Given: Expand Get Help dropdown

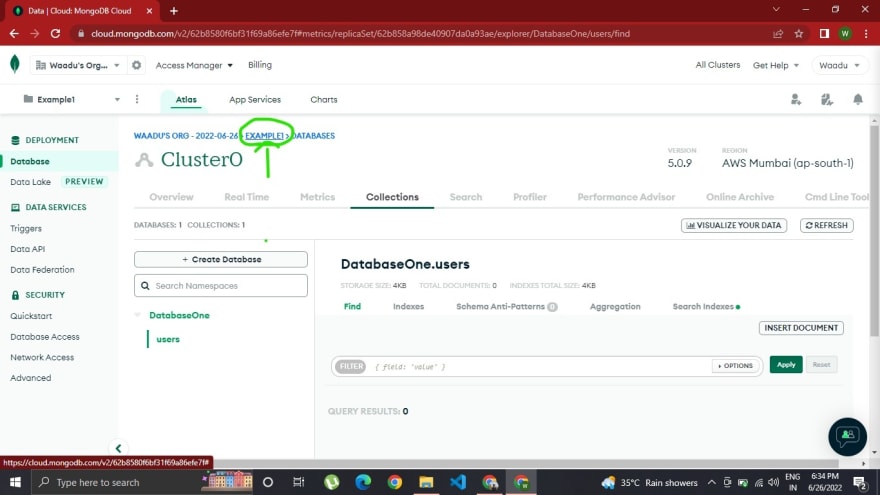Looking at the screenshot, I should point(776,65).
